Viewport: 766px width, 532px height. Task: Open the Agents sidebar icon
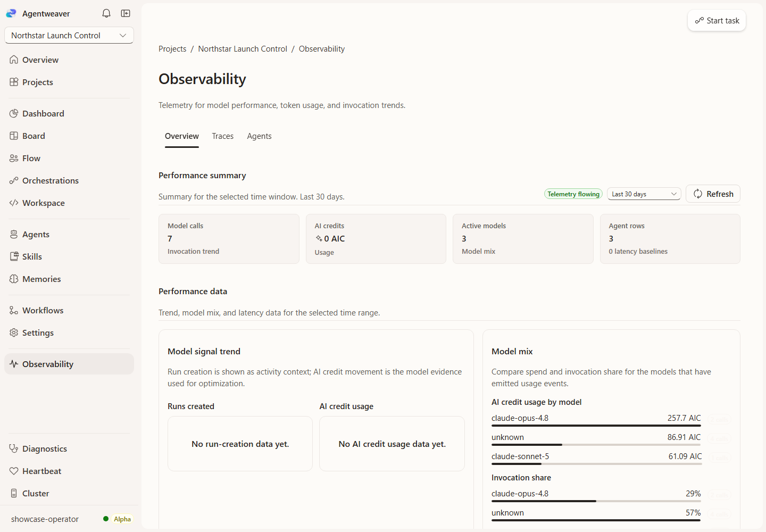(14, 234)
